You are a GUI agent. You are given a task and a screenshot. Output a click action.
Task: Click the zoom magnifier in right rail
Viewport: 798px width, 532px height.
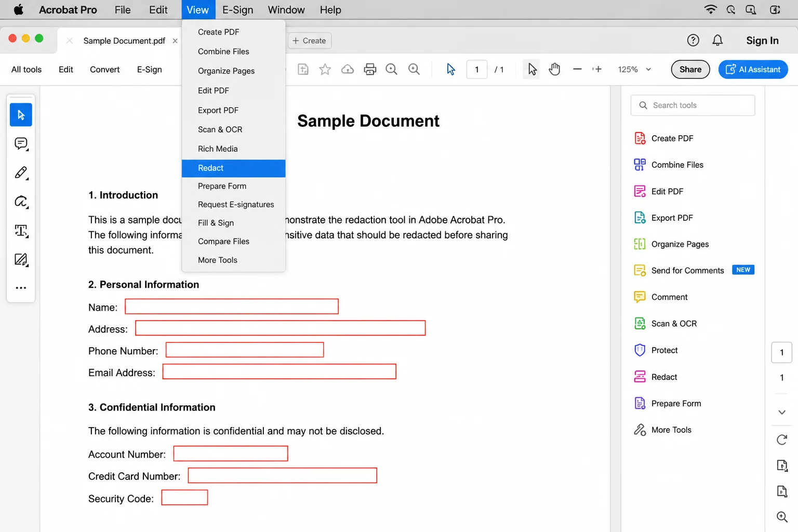(782, 517)
